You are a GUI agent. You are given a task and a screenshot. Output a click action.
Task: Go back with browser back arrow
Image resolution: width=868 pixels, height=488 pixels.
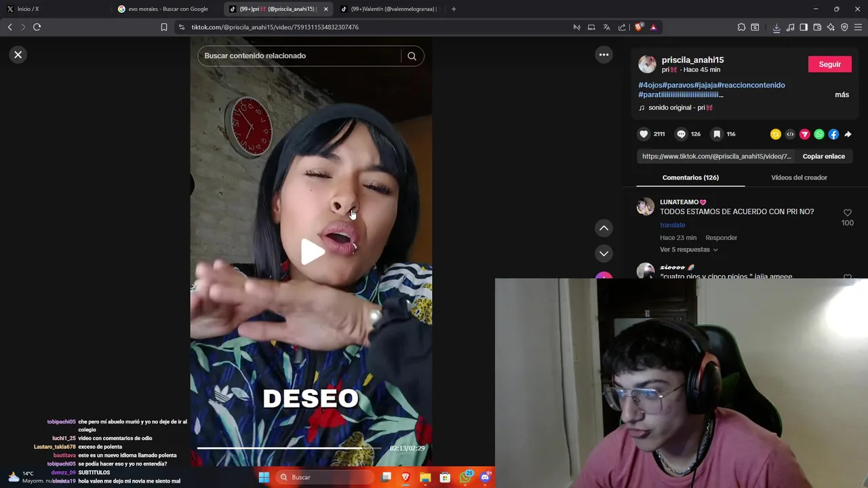click(9, 27)
